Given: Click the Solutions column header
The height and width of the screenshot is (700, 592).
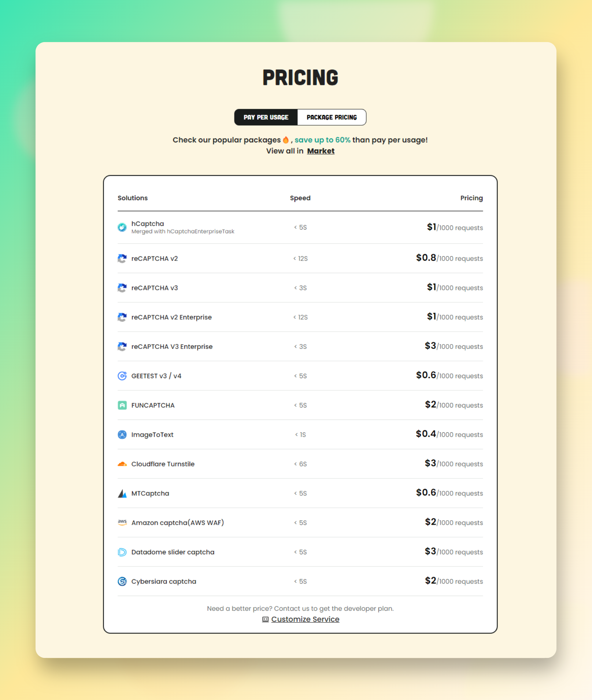Looking at the screenshot, I should point(133,198).
